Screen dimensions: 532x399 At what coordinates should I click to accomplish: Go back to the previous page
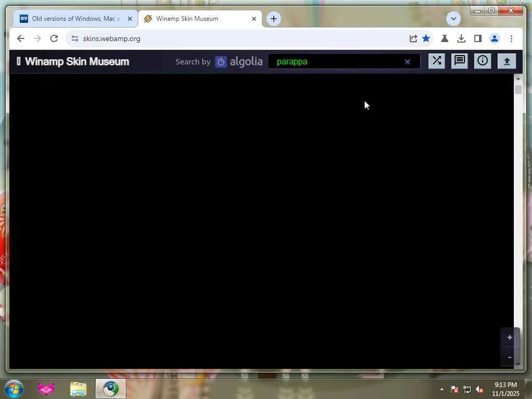(x=21, y=38)
